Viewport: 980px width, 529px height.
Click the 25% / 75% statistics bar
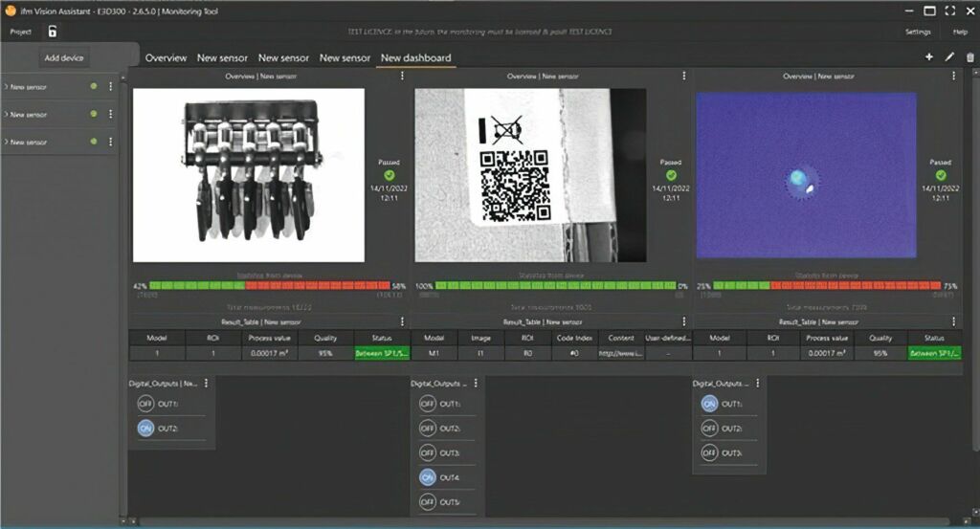827,286
